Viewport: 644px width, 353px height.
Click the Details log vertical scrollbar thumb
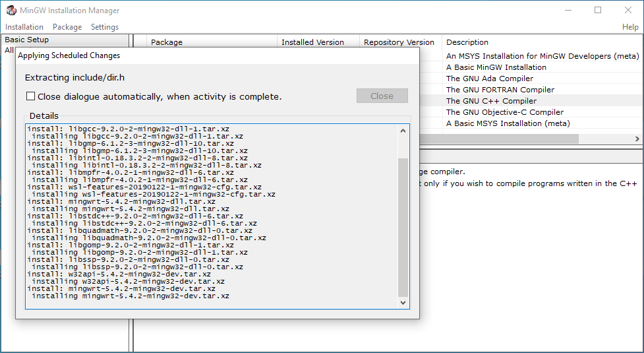pyautogui.click(x=403, y=227)
